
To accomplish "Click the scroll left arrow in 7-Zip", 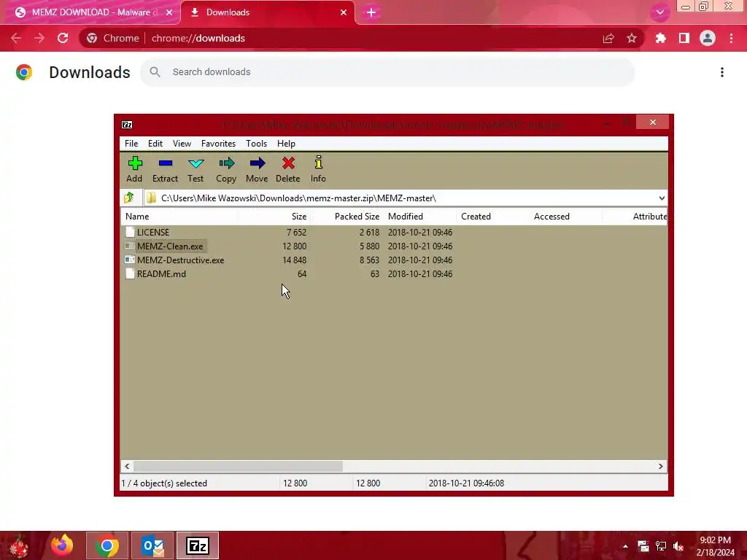I will click(x=127, y=466).
